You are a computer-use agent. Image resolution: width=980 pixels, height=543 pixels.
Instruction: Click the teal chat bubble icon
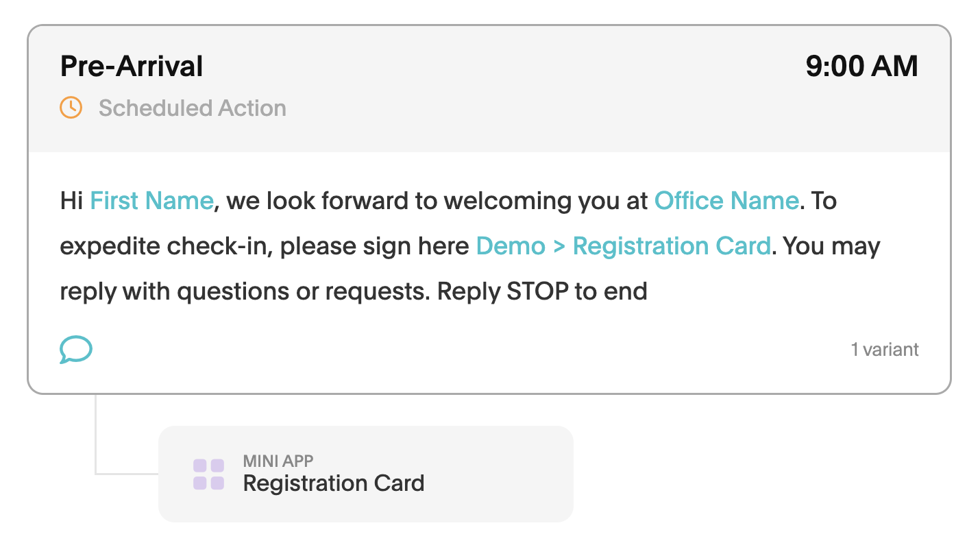75,349
